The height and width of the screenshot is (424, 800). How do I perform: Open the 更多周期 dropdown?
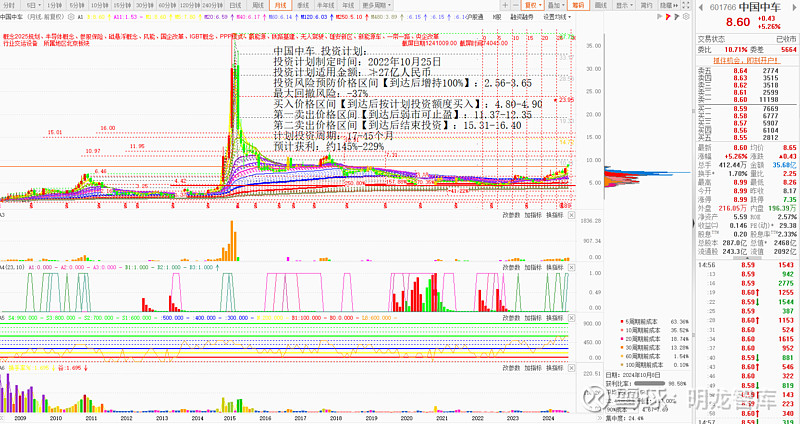(x=377, y=5)
